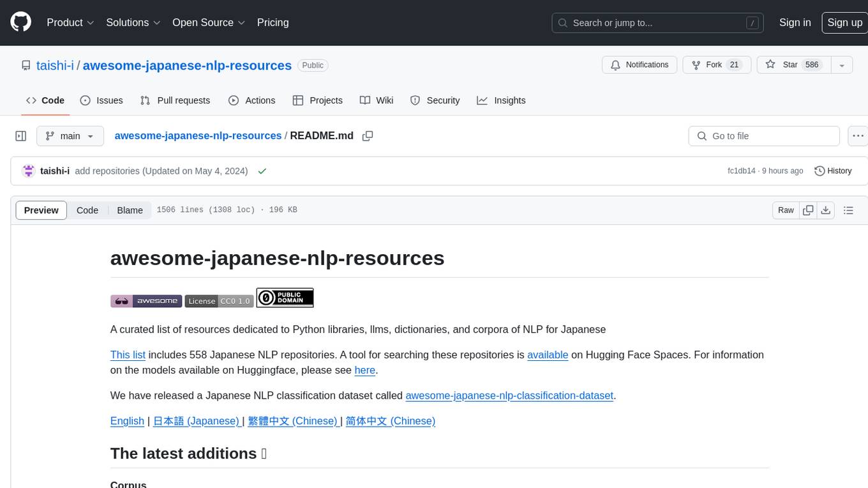868x488 pixels.
Task: Click the Notifications bell button
Action: tap(640, 65)
